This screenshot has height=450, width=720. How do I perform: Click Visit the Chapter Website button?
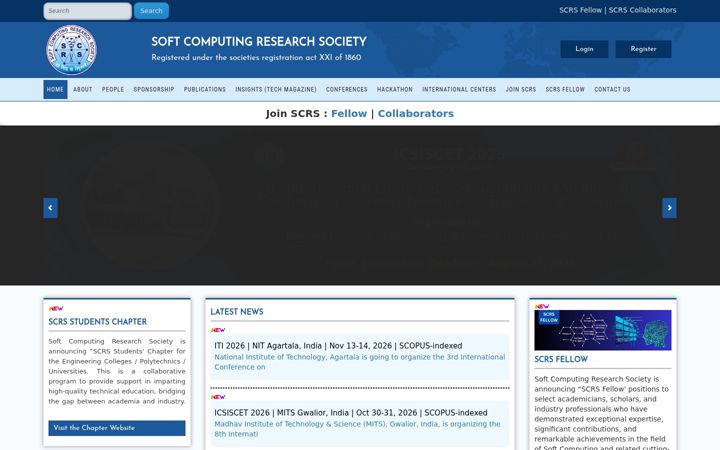[117, 428]
